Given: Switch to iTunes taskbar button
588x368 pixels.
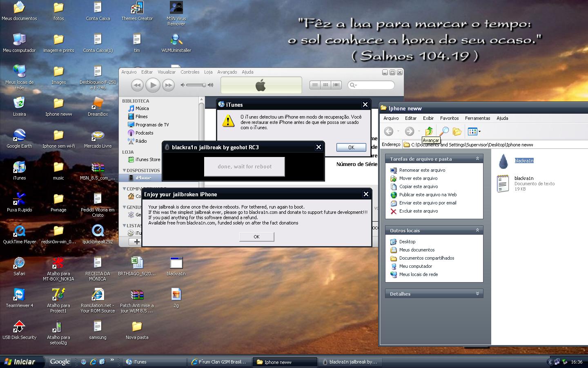Looking at the screenshot, I should click(154, 362).
